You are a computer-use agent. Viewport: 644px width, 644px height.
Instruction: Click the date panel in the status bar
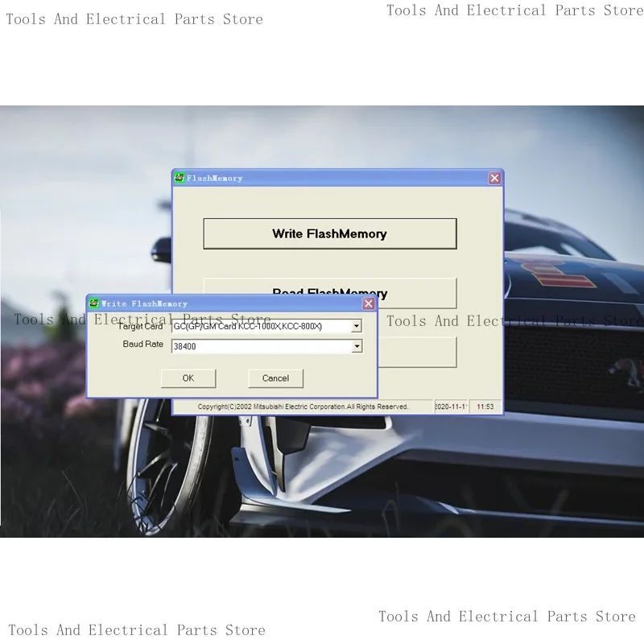451,407
